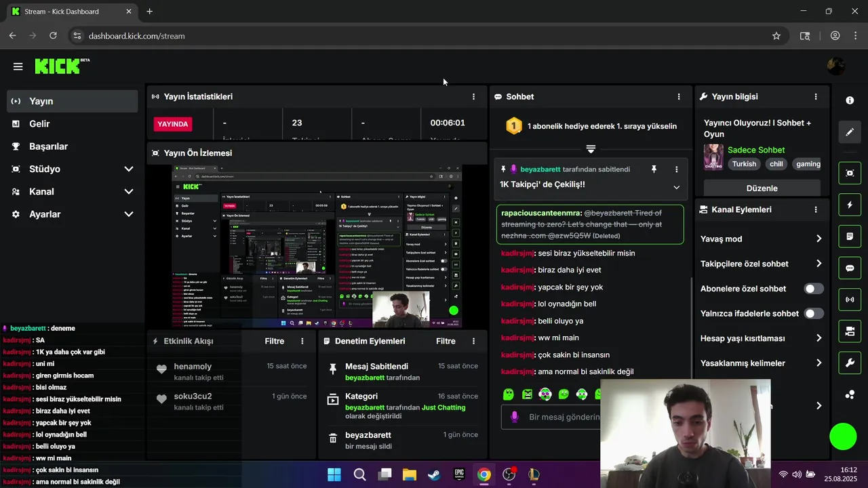The height and width of the screenshot is (488, 868).
Task: Open Takipçilere özel sohbet settings arrow
Action: point(818,264)
